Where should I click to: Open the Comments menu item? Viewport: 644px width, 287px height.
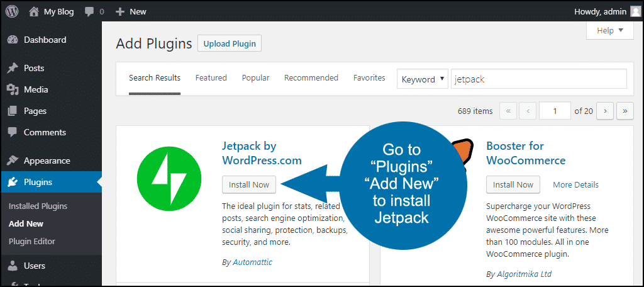point(51,132)
